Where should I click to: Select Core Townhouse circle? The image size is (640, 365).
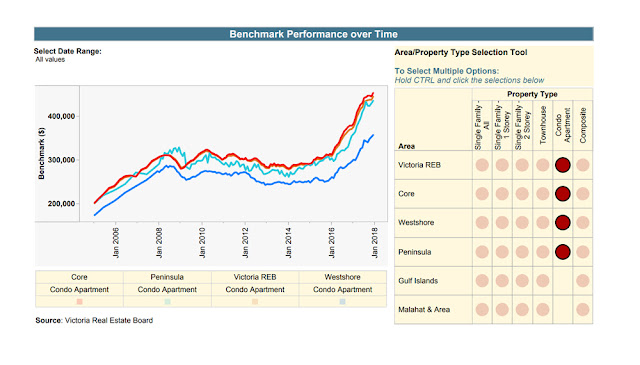coord(542,194)
